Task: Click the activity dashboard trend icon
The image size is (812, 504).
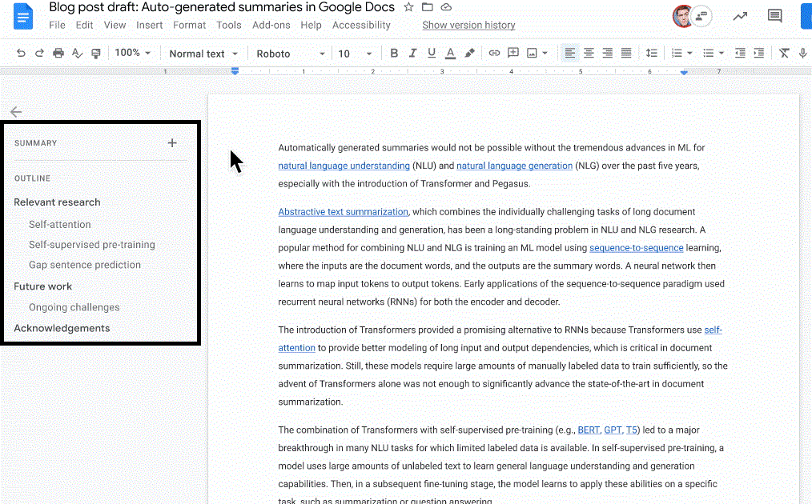Action: [x=740, y=16]
